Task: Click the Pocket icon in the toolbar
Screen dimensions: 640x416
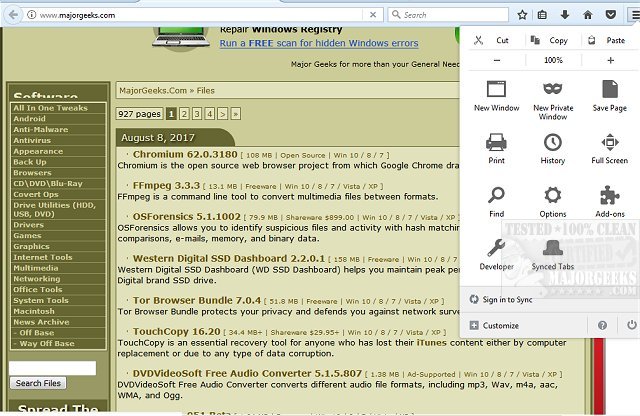Action: [x=611, y=15]
